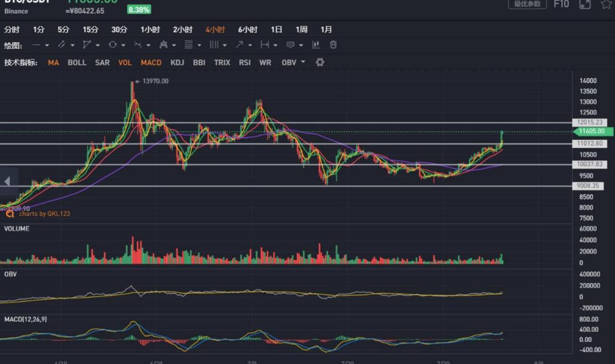
Task: Click the trash icon to delete drawings
Action: [x=333, y=45]
